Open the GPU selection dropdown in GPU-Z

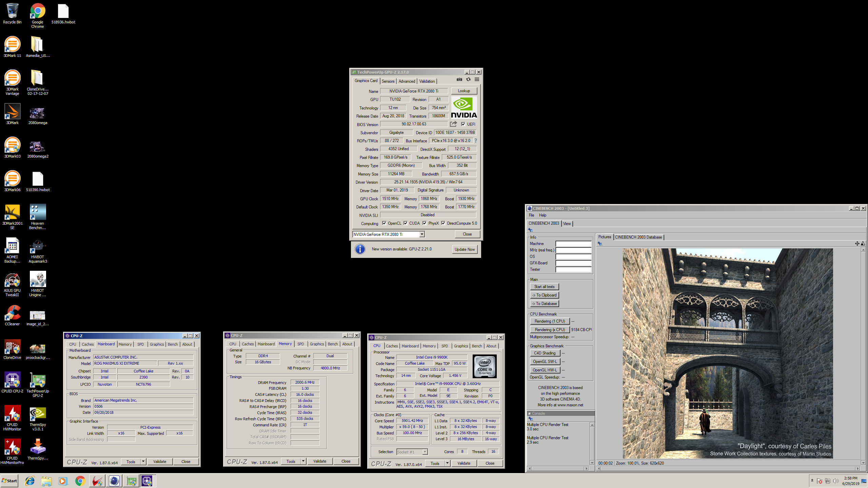[422, 235]
